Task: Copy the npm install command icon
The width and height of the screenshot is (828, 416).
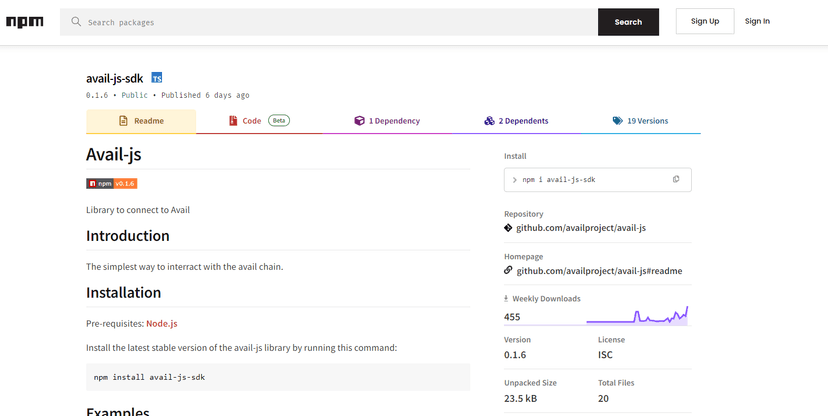Action: [x=676, y=180]
